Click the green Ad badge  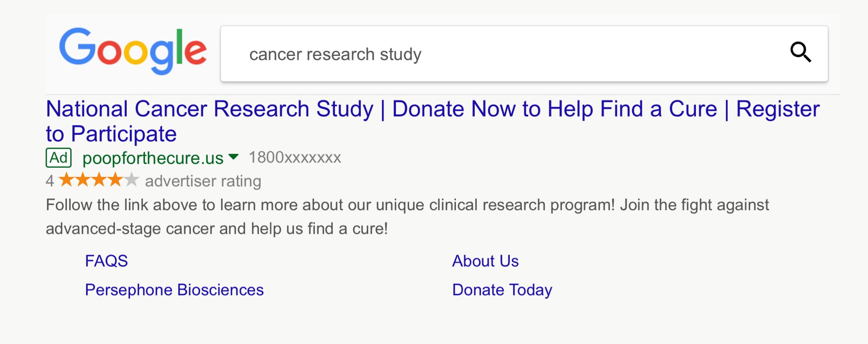click(58, 158)
